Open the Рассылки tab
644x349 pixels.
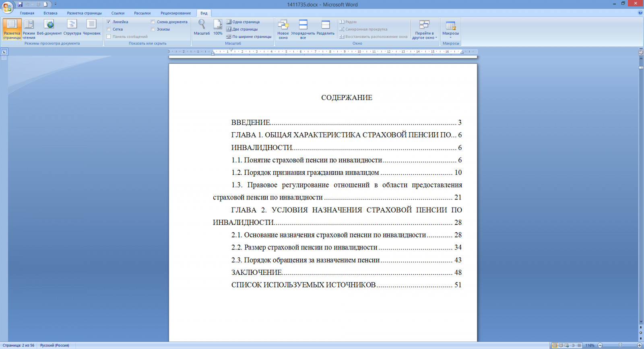(x=142, y=13)
